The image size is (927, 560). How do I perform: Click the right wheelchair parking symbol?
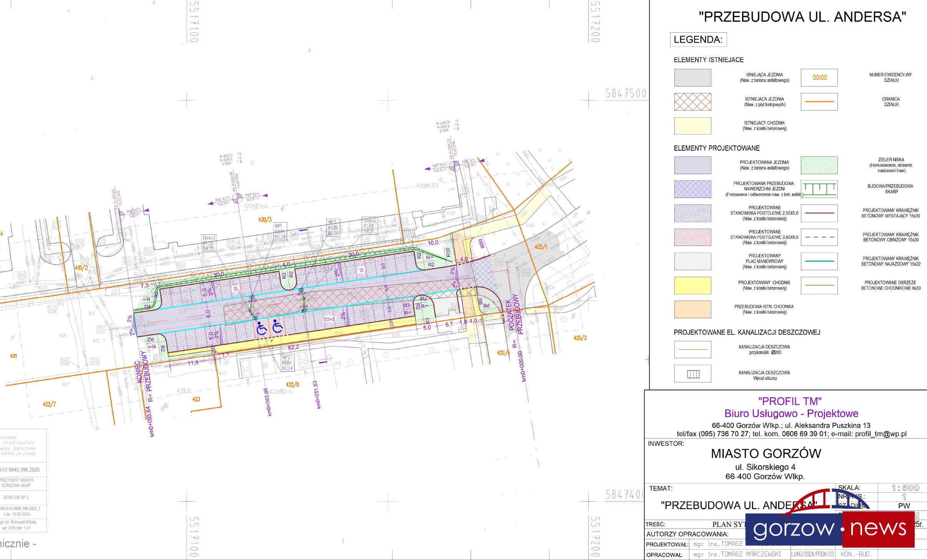(x=278, y=326)
